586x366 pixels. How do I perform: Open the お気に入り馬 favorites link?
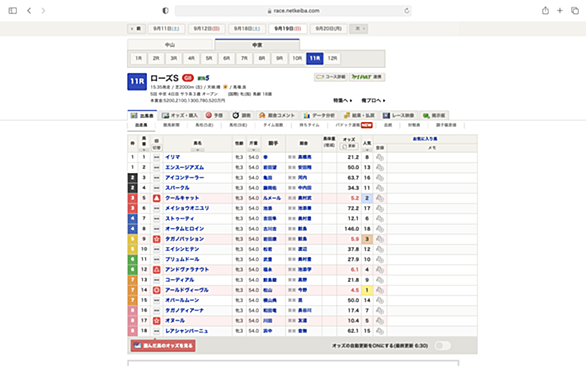pyautogui.click(x=425, y=139)
